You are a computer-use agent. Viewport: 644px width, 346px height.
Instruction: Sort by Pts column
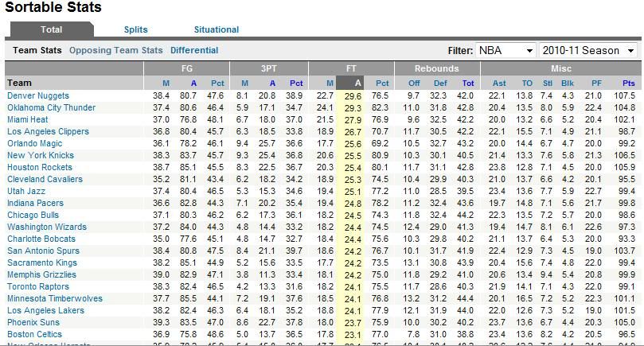coord(629,83)
